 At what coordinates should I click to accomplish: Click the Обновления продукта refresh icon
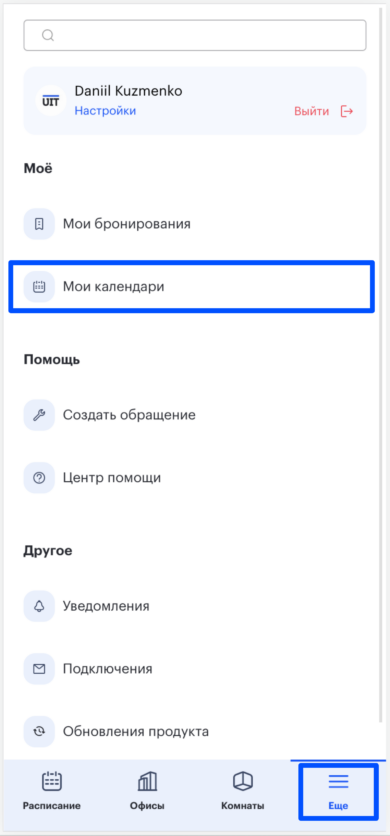pyautogui.click(x=39, y=732)
